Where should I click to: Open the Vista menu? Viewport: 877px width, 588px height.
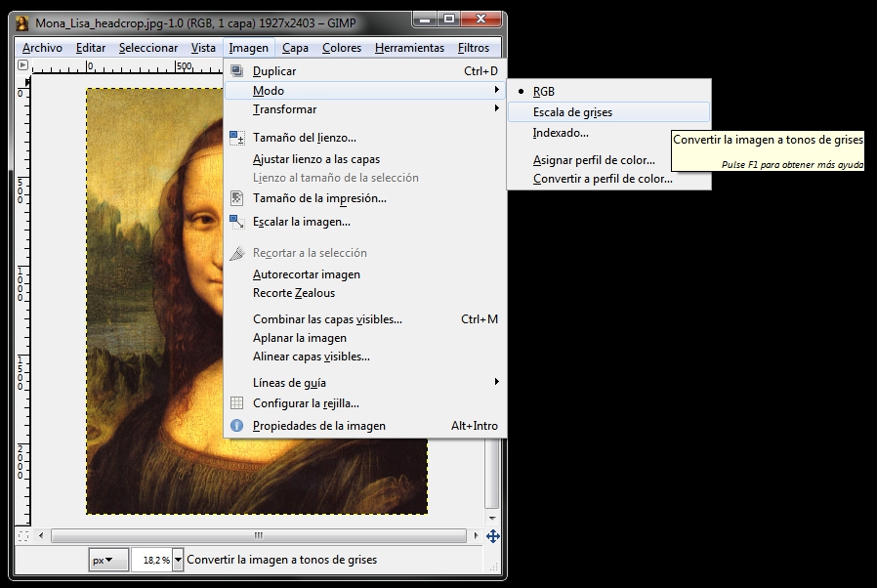[x=203, y=48]
